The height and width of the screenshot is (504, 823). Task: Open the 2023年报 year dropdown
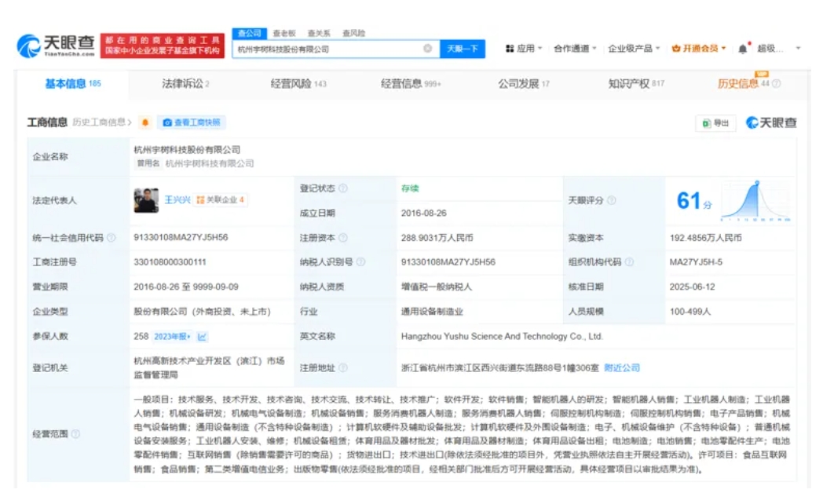point(173,336)
